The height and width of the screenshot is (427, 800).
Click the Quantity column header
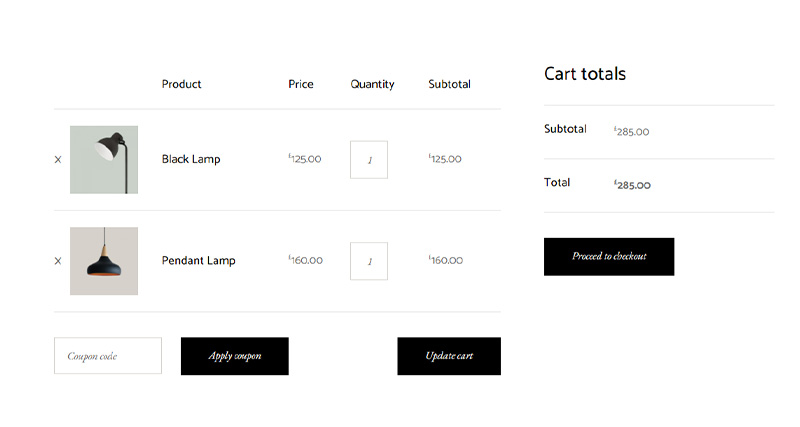pos(372,84)
